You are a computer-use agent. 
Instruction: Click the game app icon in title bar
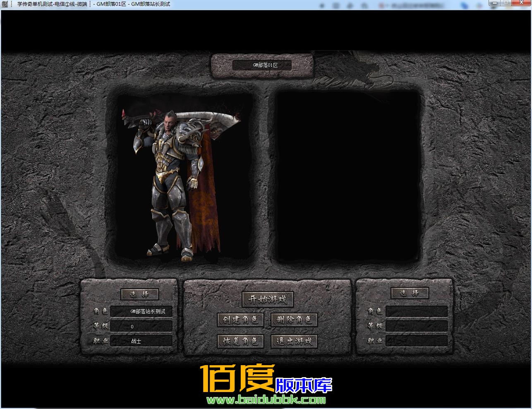pyautogui.click(x=5, y=4)
